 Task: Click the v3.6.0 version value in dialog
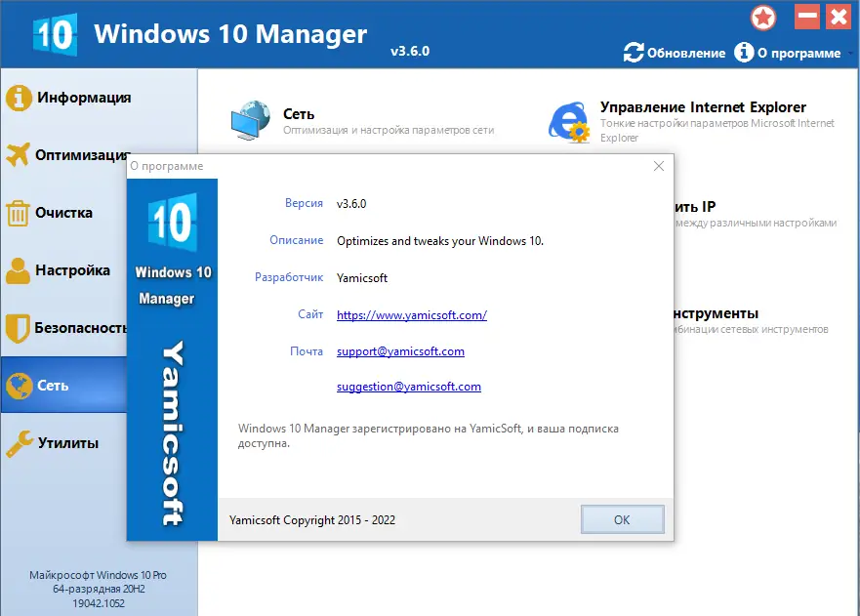point(351,203)
